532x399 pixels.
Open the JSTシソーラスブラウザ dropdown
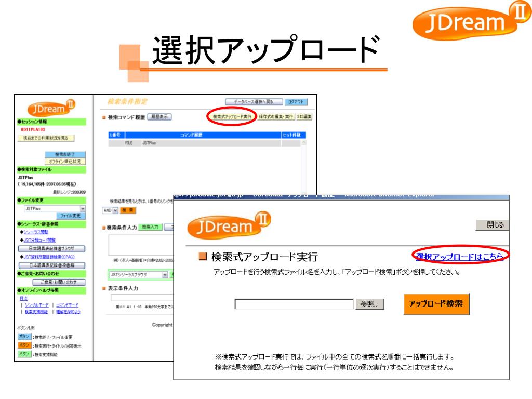(138, 274)
